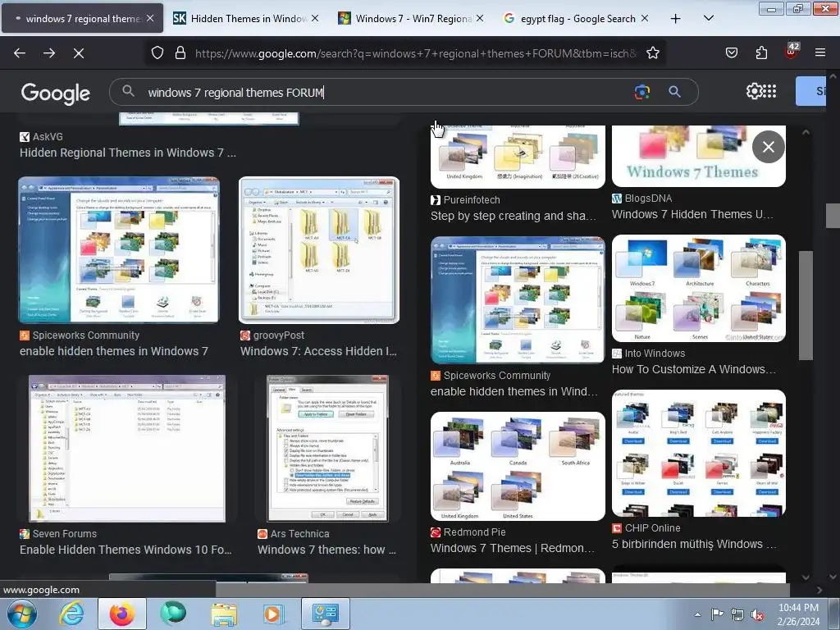Open a new browser tab

(676, 18)
